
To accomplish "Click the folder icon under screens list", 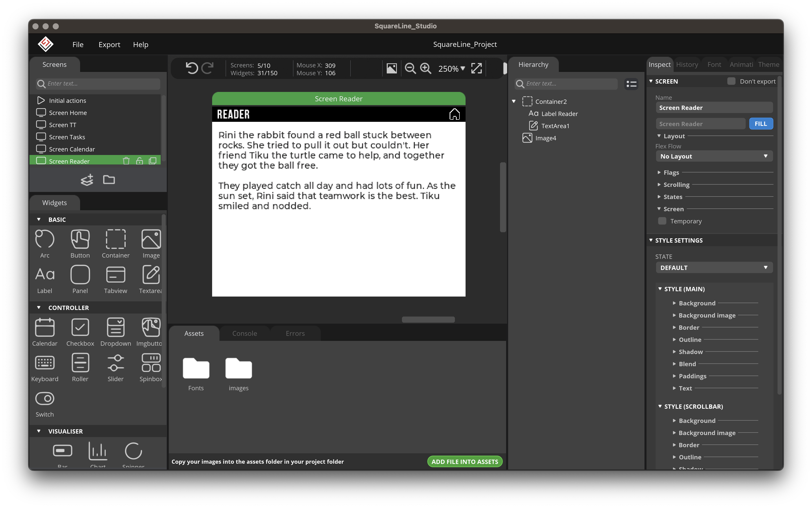I will pos(109,180).
